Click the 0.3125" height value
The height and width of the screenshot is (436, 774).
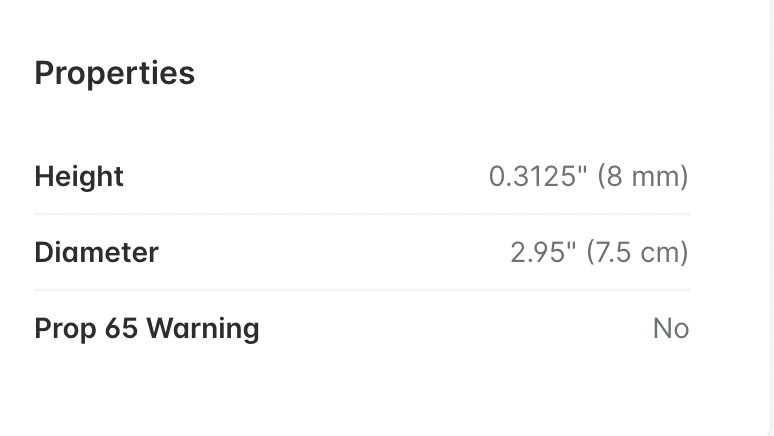point(538,176)
